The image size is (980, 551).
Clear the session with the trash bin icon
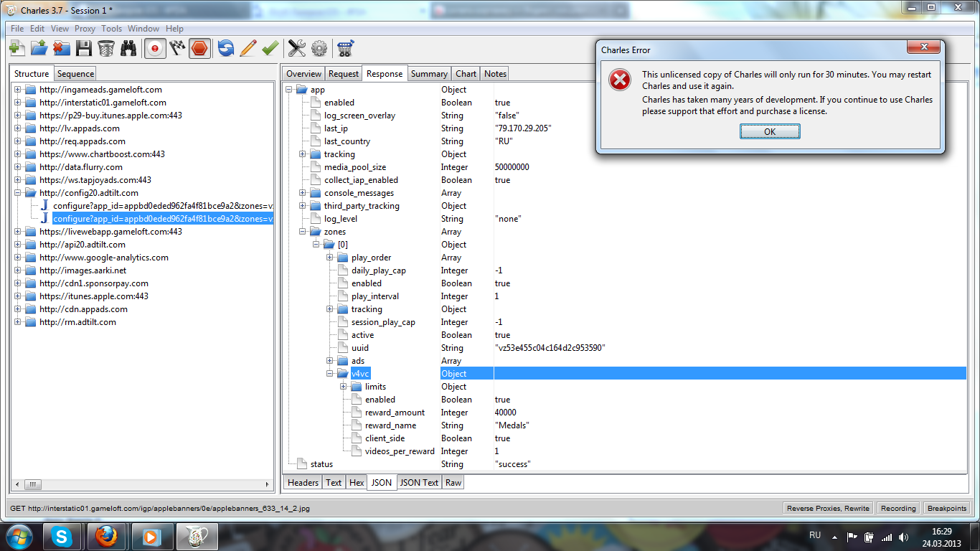click(106, 48)
